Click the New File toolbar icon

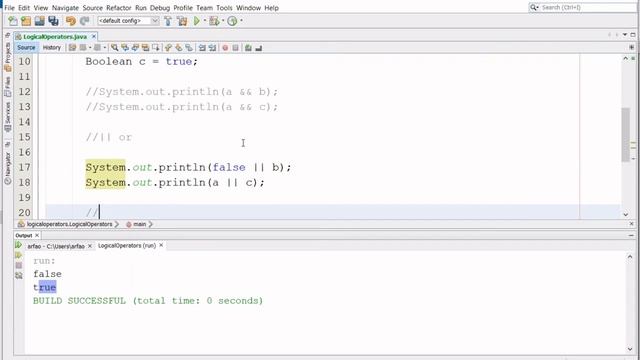pos(13,21)
